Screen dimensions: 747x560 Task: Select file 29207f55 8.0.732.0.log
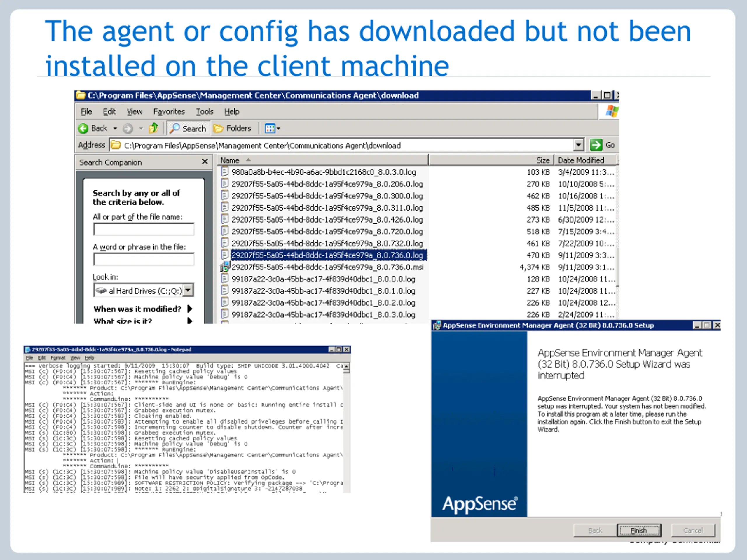click(x=327, y=243)
